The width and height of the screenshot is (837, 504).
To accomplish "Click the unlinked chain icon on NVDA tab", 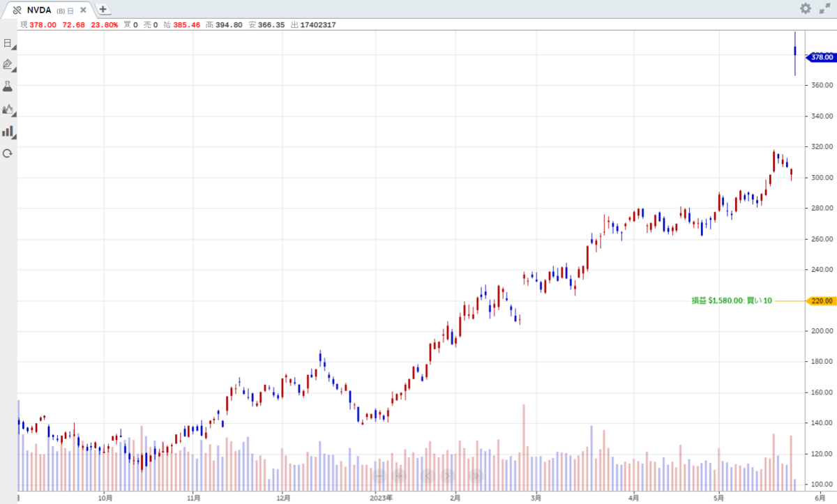I will click(17, 10).
